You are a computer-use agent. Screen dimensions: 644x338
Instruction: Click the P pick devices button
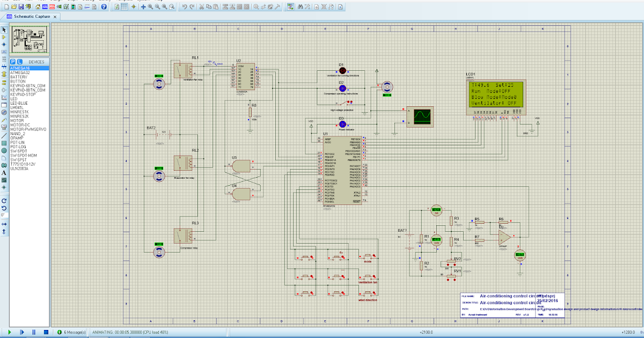tap(12, 62)
